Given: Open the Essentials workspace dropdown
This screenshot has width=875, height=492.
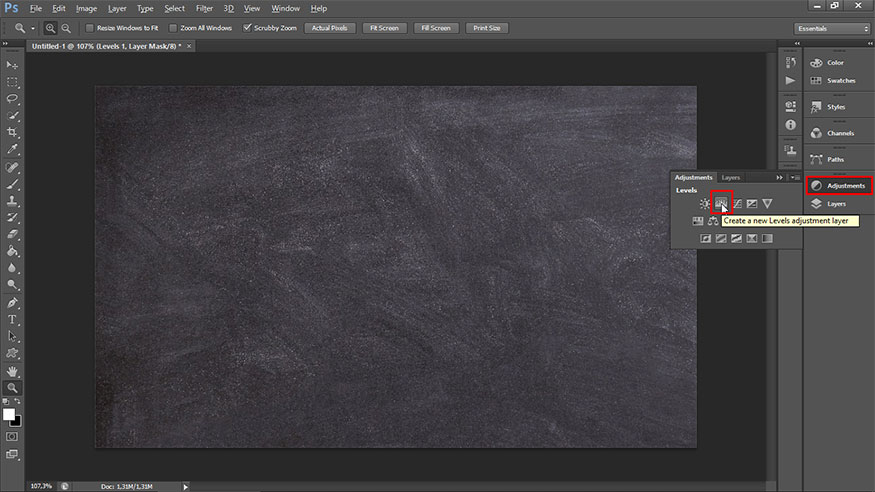Looking at the screenshot, I should 832,28.
